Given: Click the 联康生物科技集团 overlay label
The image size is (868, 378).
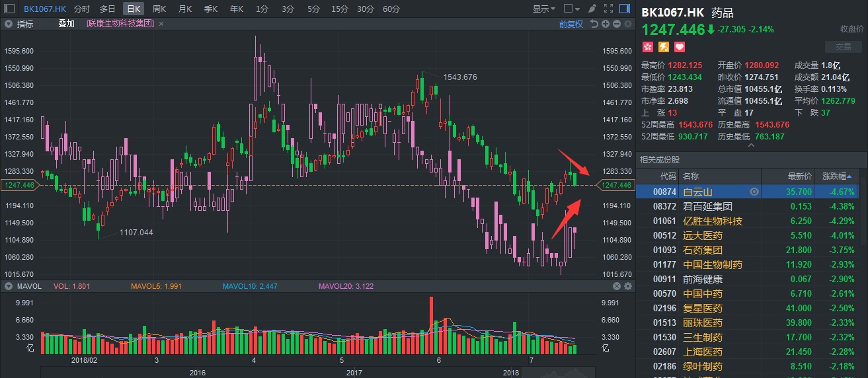Looking at the screenshot, I should [121, 24].
